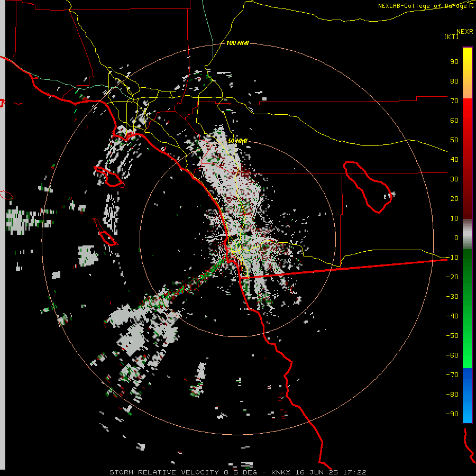This screenshot has width=476, height=476.
Task: Click the -90 value on velocity scale
Action: [x=452, y=414]
